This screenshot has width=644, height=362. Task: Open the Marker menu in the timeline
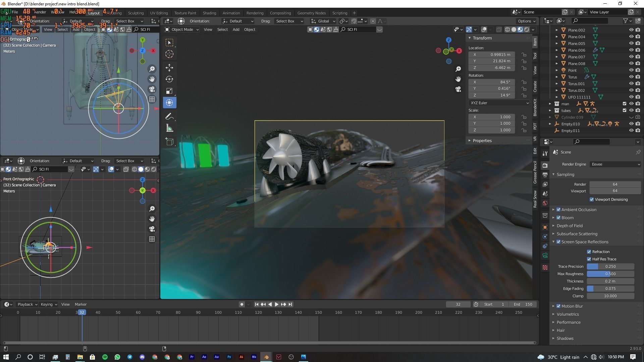(80, 304)
